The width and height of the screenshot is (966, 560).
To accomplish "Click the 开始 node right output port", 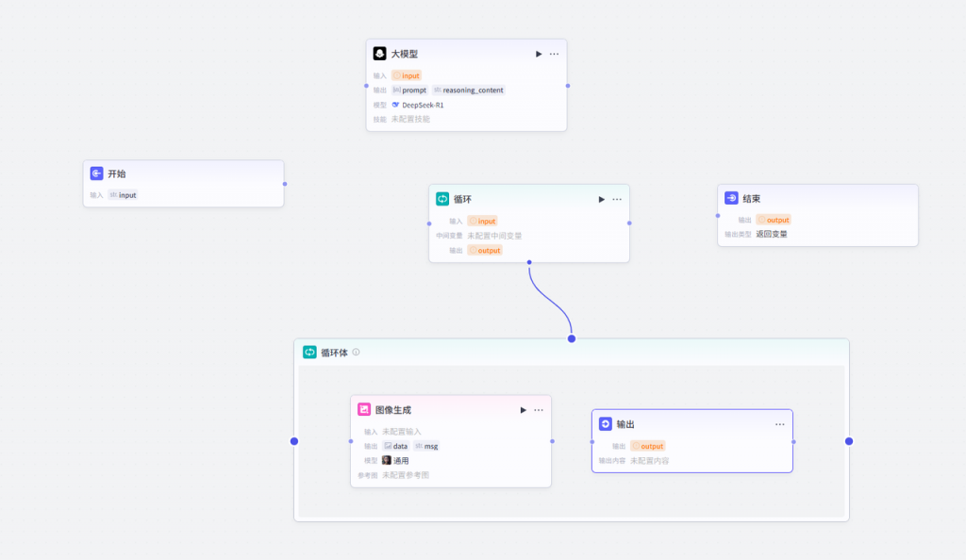I will click(x=284, y=184).
